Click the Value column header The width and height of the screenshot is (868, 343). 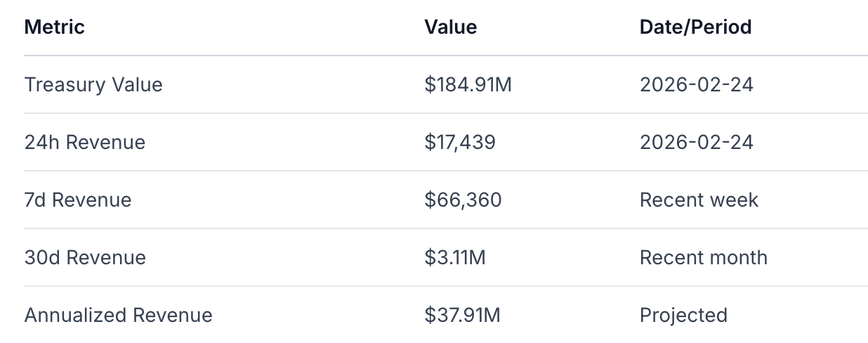[450, 27]
